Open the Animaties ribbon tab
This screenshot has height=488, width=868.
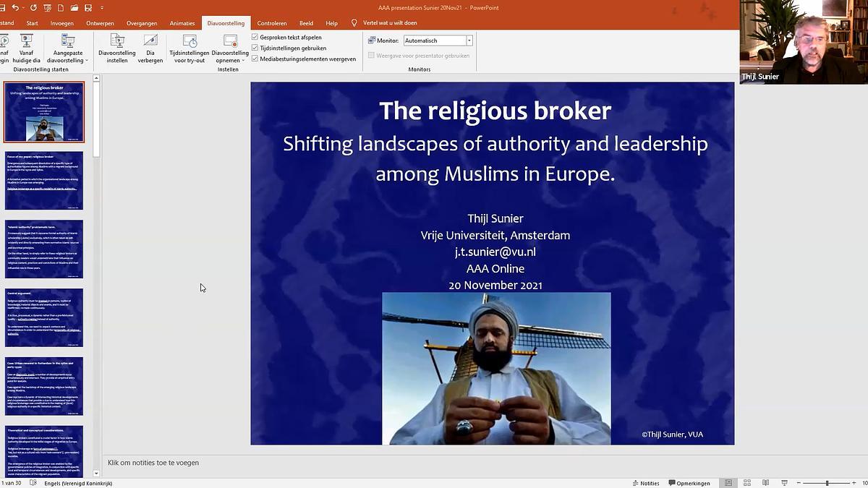(x=182, y=23)
